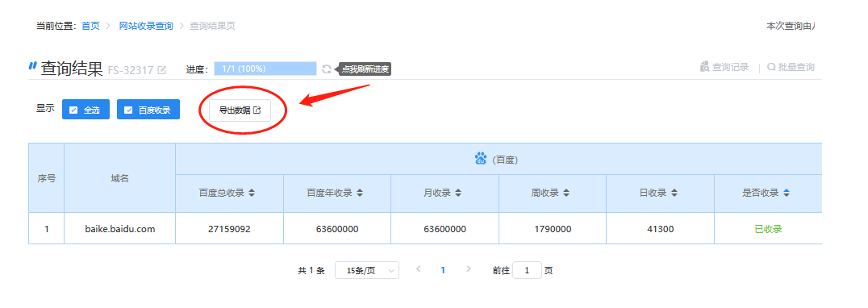Click the 已收录 status text
The height and width of the screenshot is (308, 868).
[x=768, y=229]
